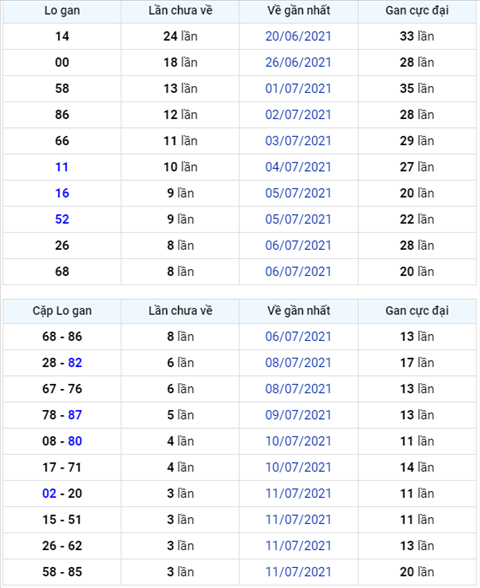
Task: Open the 06/07/2021 link in 68 - 86 row
Action: (x=298, y=337)
